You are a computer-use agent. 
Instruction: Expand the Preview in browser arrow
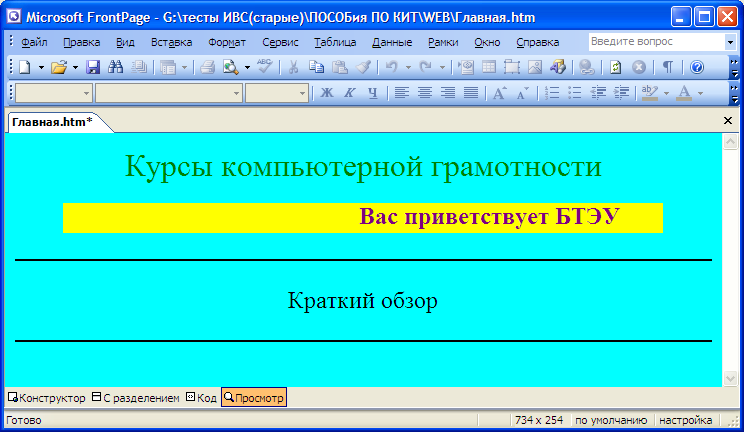(x=247, y=68)
